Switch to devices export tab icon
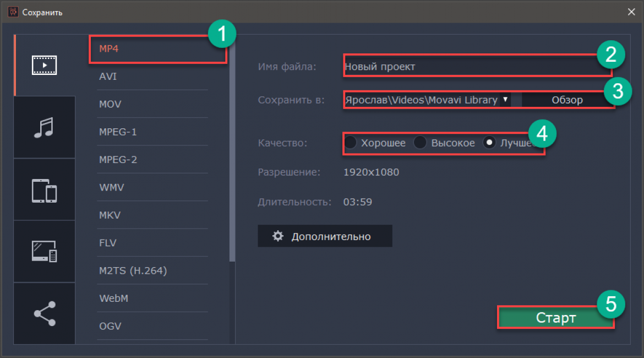644x358 pixels. 44,190
